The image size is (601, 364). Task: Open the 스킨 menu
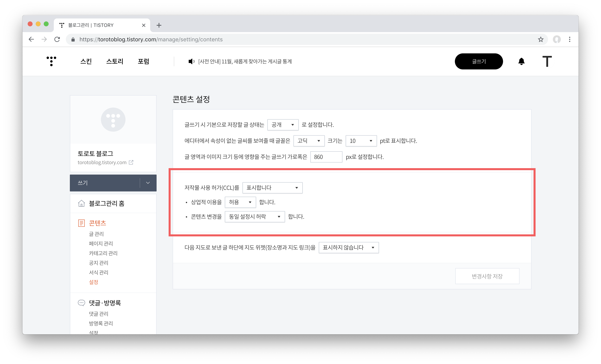[86, 61]
